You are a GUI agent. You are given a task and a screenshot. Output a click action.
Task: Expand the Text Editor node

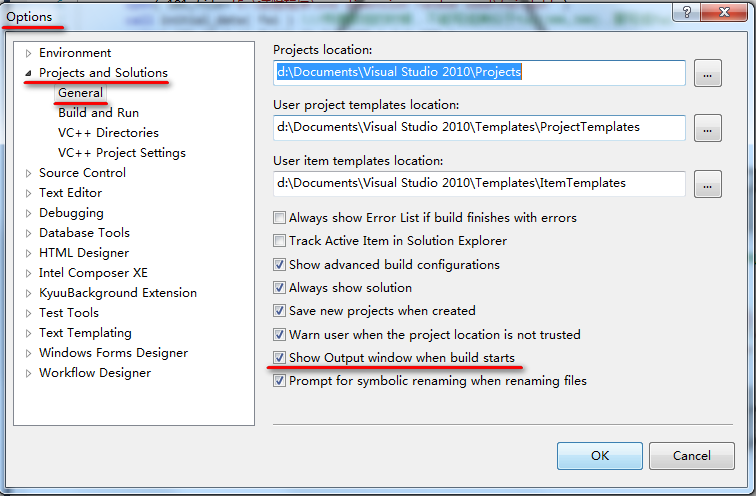29,193
